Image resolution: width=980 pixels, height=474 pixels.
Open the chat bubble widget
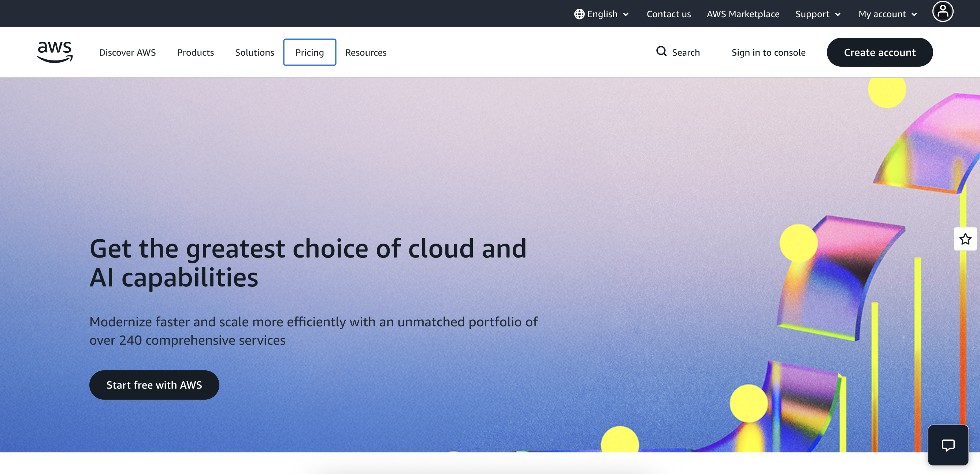[948, 445]
